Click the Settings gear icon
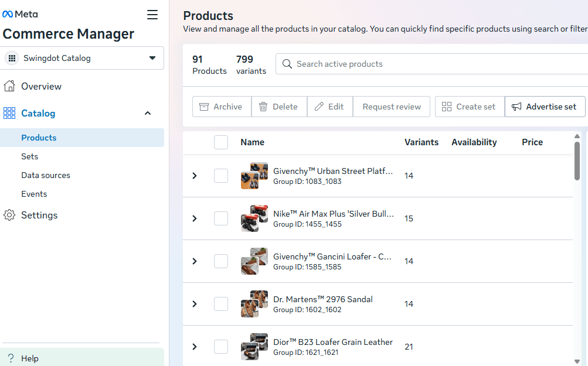This screenshot has height=366, width=588. click(9, 215)
